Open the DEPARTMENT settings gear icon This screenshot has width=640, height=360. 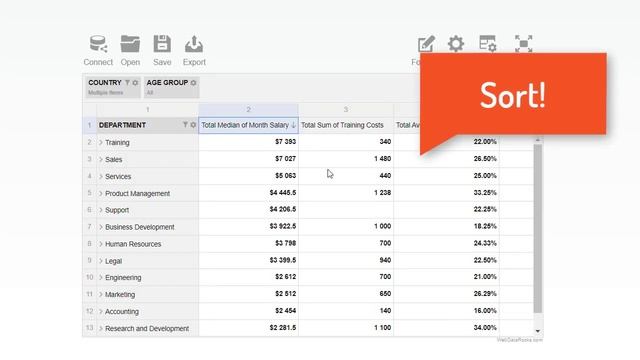click(193, 125)
